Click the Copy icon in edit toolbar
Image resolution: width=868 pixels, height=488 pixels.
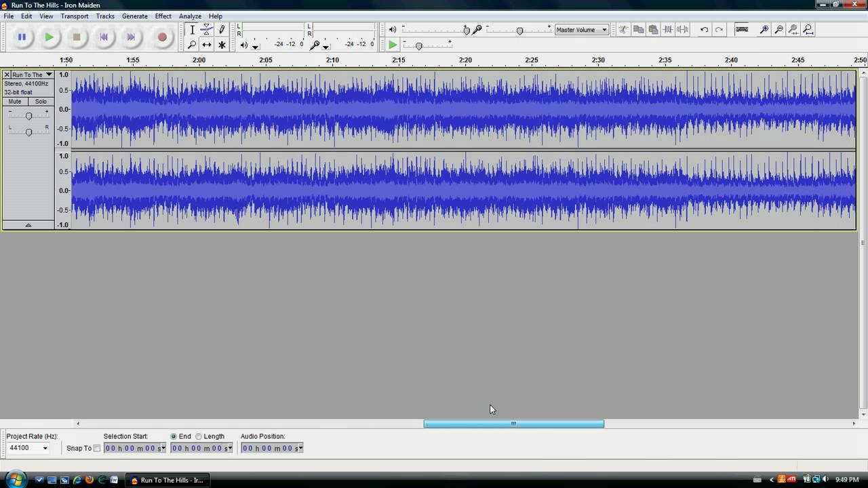pos(638,29)
